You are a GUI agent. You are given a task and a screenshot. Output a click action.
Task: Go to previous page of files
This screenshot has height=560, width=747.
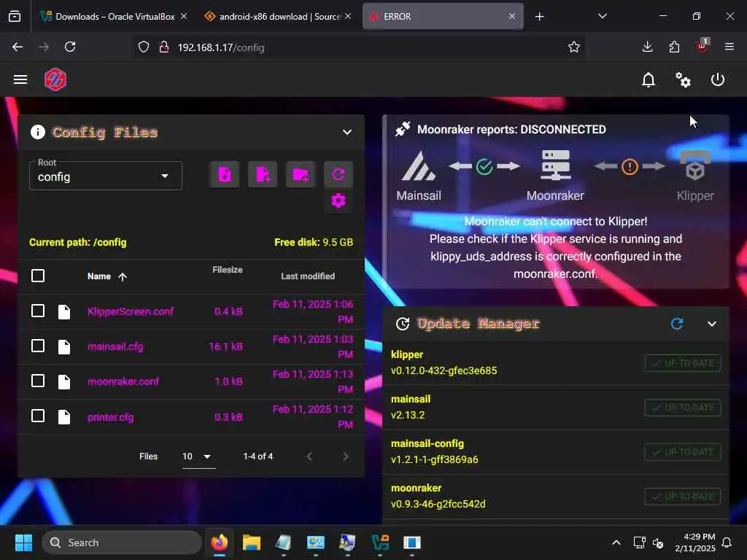309,456
